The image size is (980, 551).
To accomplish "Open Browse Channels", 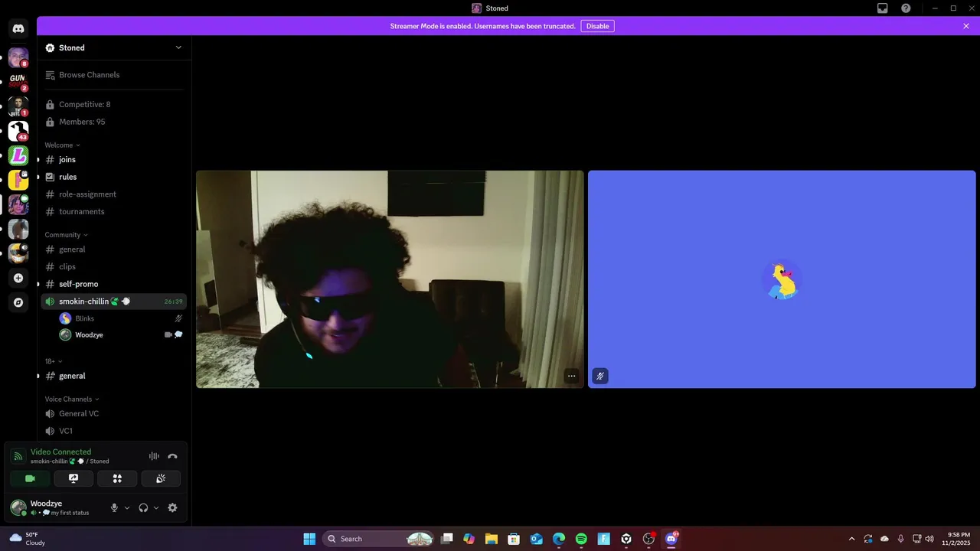I will click(x=113, y=75).
